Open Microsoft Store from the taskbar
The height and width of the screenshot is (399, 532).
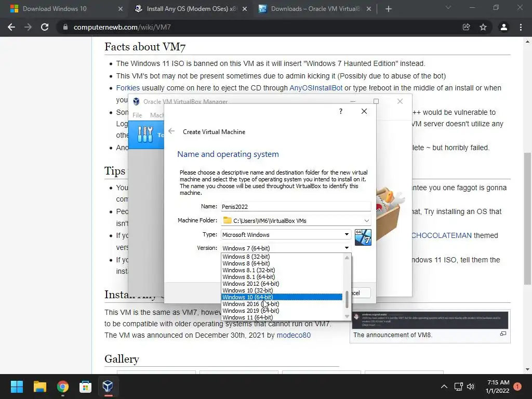coord(86,387)
